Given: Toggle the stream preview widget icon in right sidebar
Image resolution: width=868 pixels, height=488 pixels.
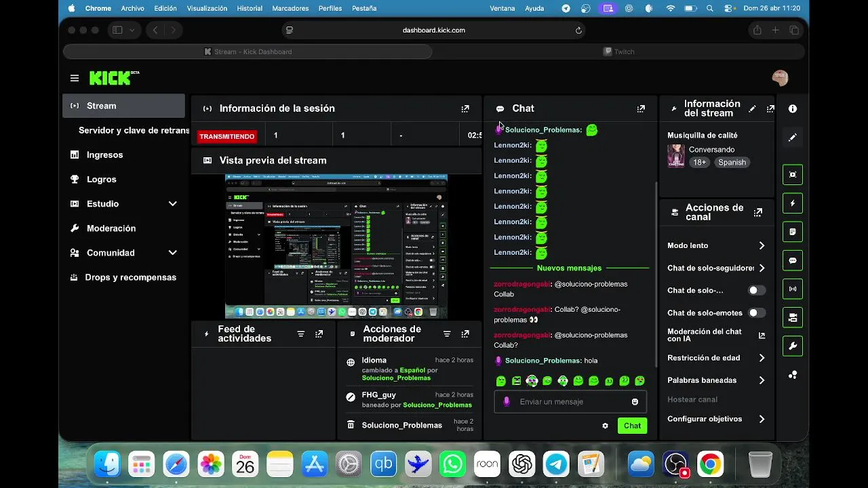Looking at the screenshot, I should (x=793, y=175).
